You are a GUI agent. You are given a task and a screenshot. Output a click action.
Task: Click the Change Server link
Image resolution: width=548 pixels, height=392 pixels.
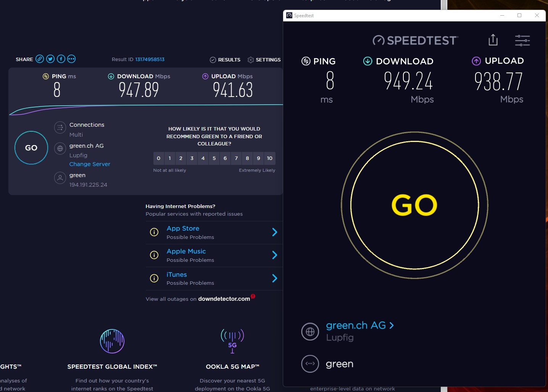coord(90,164)
